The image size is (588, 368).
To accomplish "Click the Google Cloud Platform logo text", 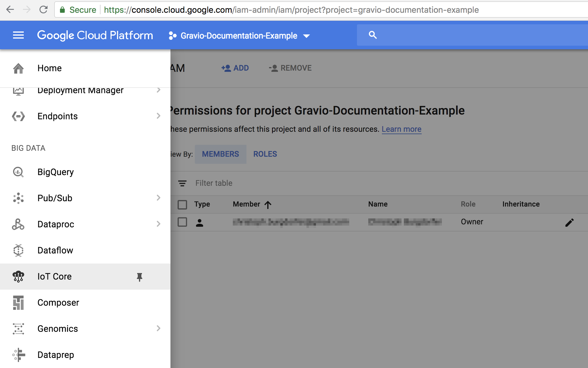I will point(95,35).
